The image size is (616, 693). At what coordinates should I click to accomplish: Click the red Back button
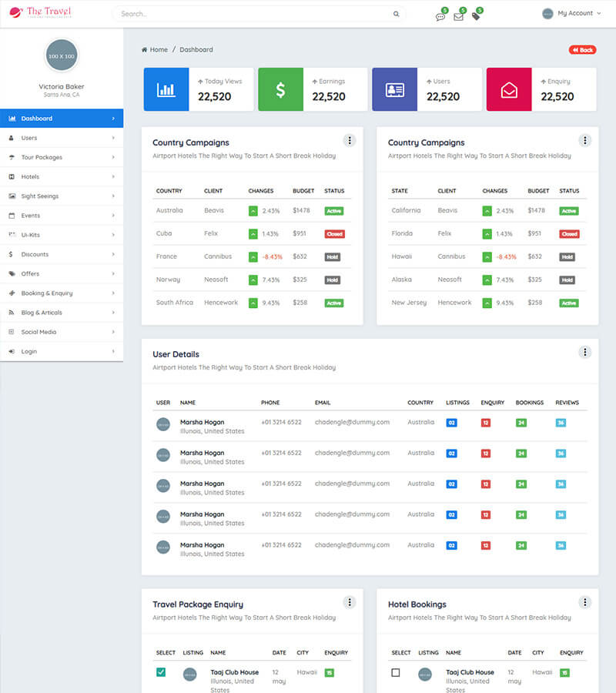coord(582,50)
